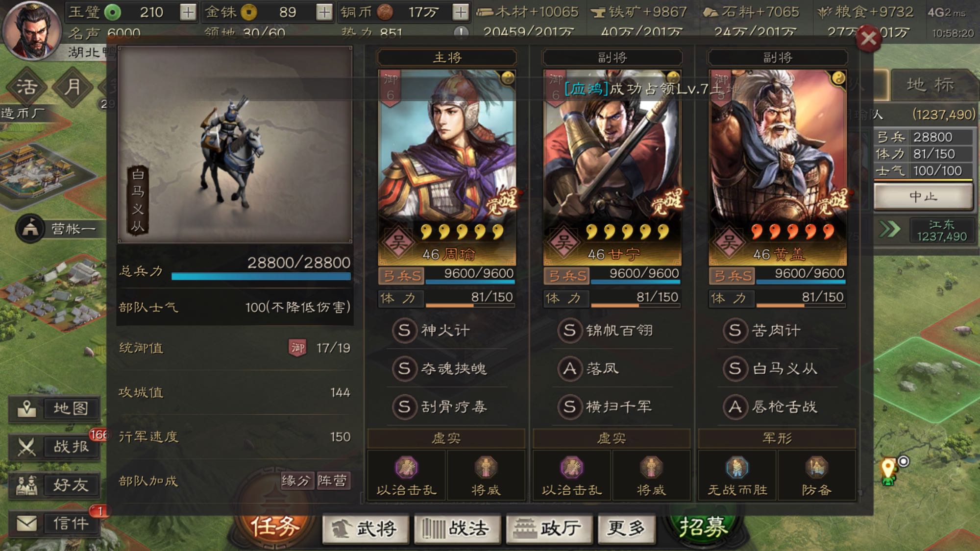
Task: Click the exclamation info icon near 势力
Action: 460,33
